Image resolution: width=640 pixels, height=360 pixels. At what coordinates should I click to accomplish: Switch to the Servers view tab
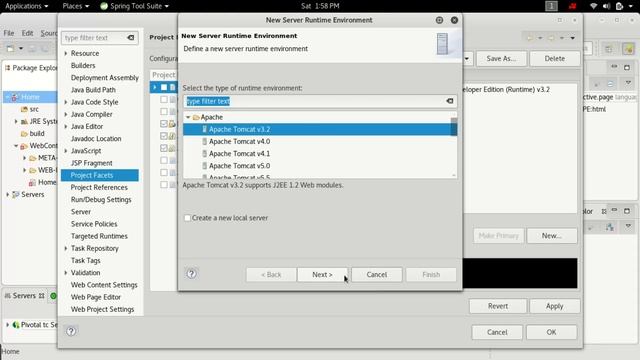pyautogui.click(x=24, y=296)
